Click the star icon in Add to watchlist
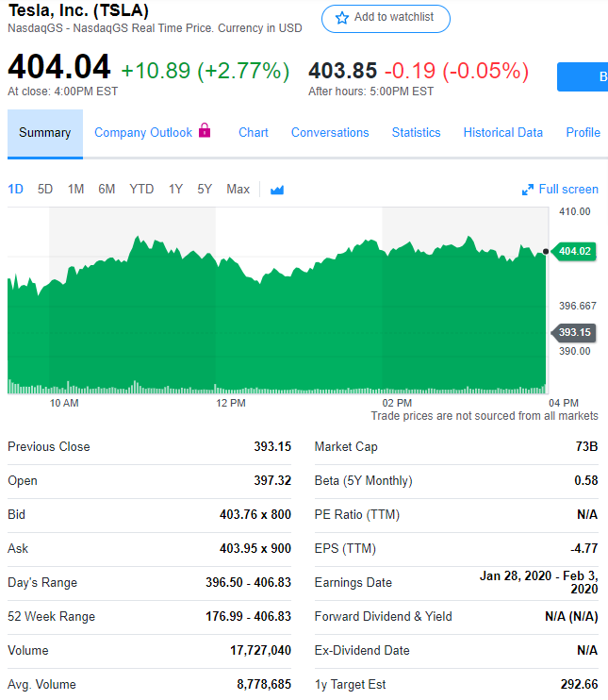608x700 pixels. (x=342, y=18)
